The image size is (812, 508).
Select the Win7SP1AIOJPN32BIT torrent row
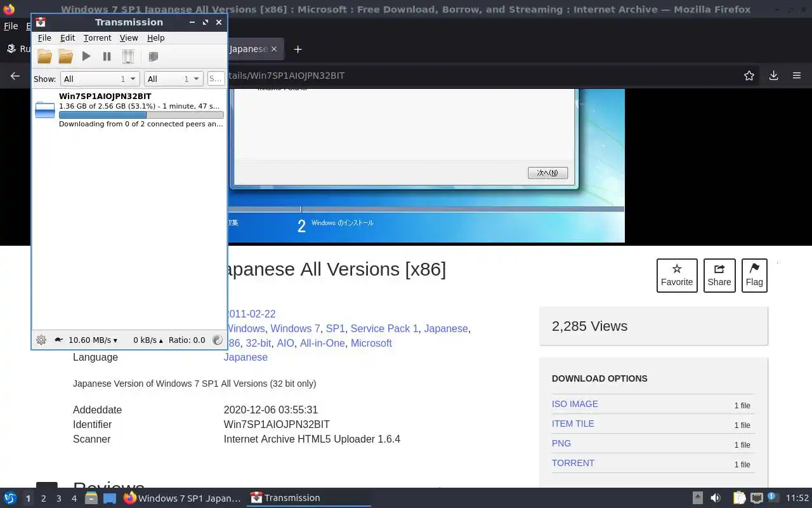(x=129, y=110)
